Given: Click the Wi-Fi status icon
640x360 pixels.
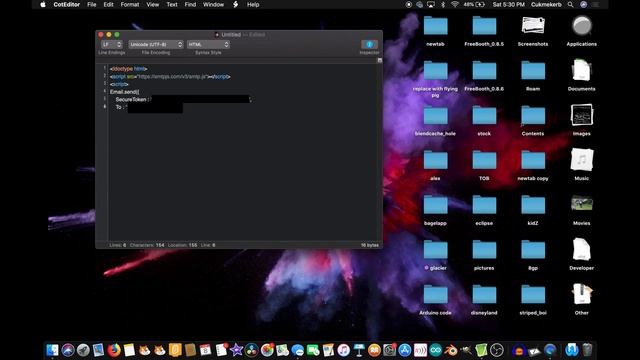Looking at the screenshot, I should [x=455, y=4].
